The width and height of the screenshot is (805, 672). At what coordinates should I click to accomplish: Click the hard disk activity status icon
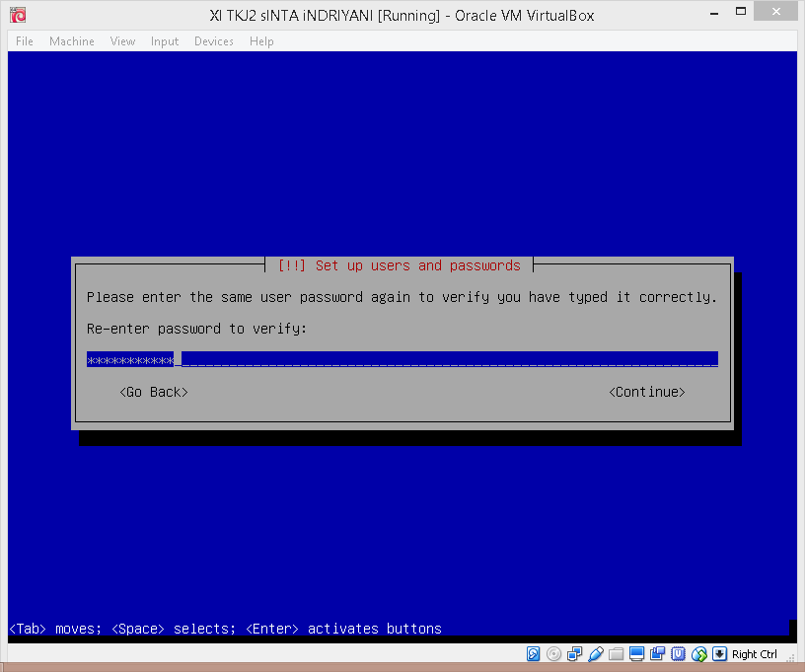coord(533,654)
